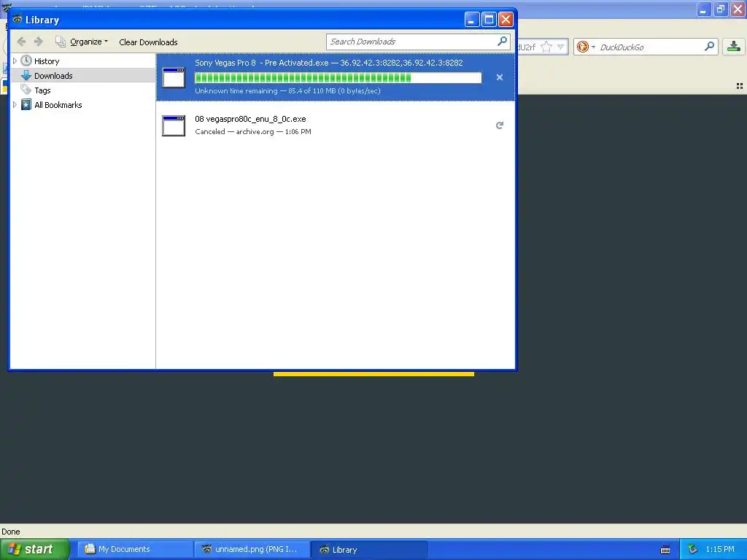Image resolution: width=747 pixels, height=560 pixels.
Task: Click the system clock 1:15 PM
Action: (x=720, y=550)
